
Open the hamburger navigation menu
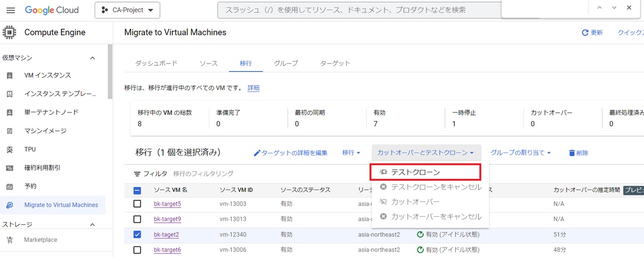click(x=11, y=10)
